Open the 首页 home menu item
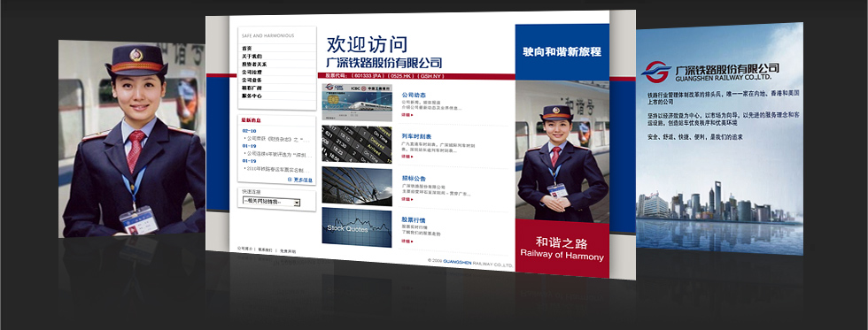Screen dimensions: 868x330 (247, 48)
